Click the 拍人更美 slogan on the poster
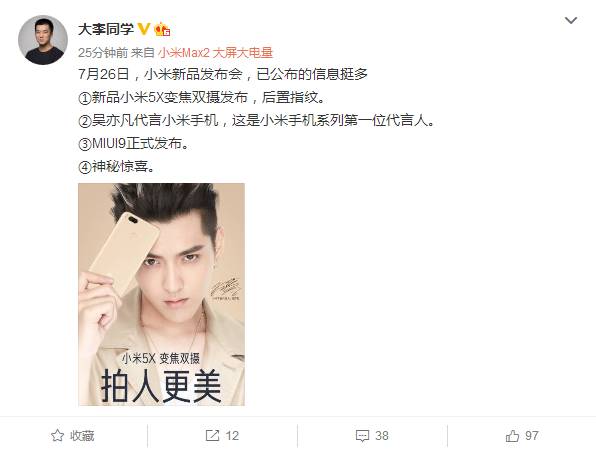 point(161,386)
